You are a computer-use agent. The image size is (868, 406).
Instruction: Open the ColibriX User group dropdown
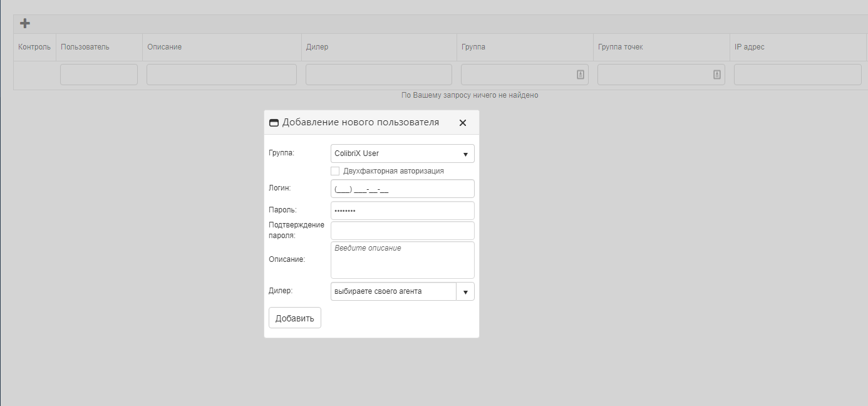tap(403, 154)
